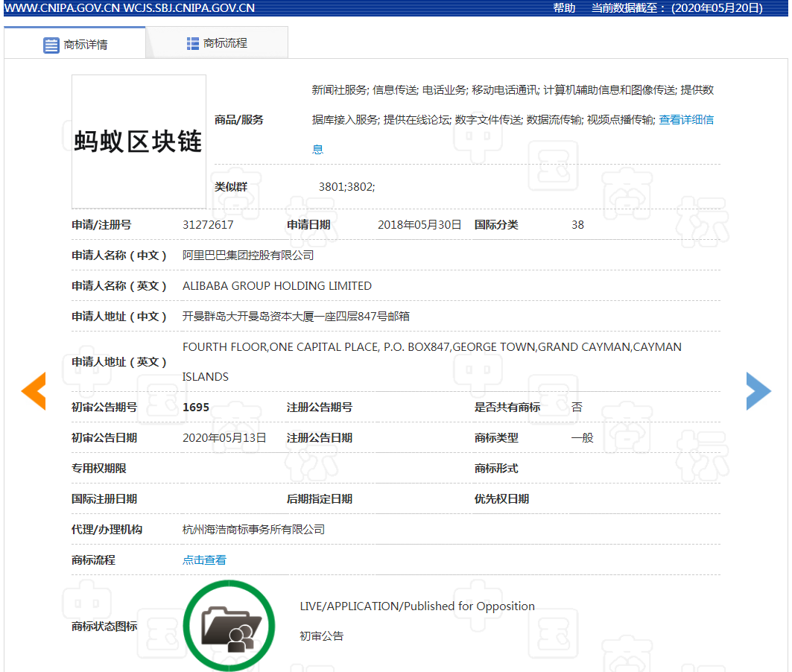792x672 pixels.
Task: Click the 注册公告日期 label
Action: tap(319, 438)
